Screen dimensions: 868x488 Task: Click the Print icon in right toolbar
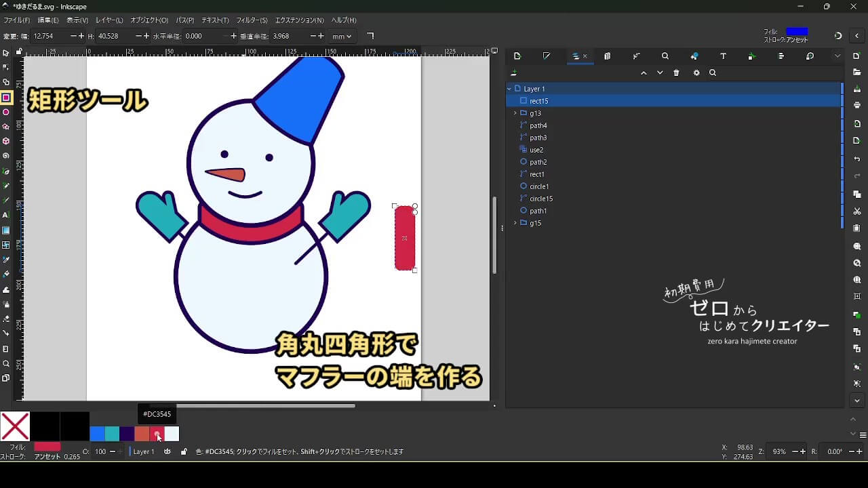pyautogui.click(x=857, y=105)
